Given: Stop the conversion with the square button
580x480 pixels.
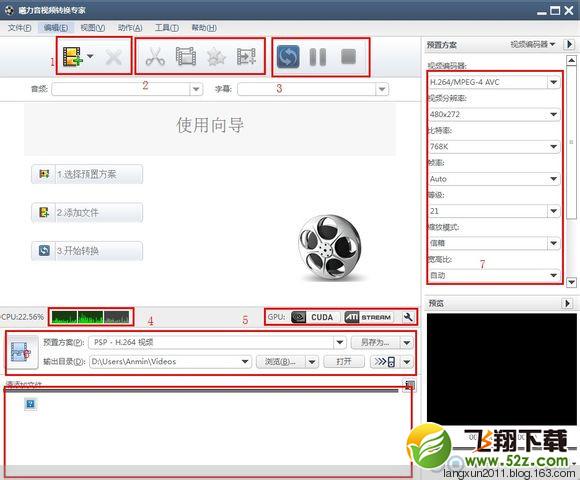Looking at the screenshot, I should point(348,57).
